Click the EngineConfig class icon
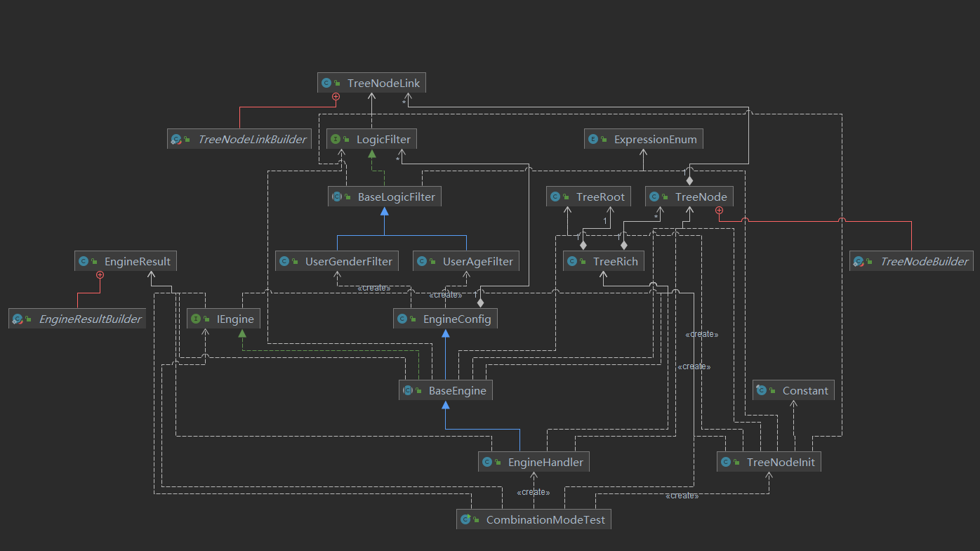980x551 pixels. [x=402, y=319]
